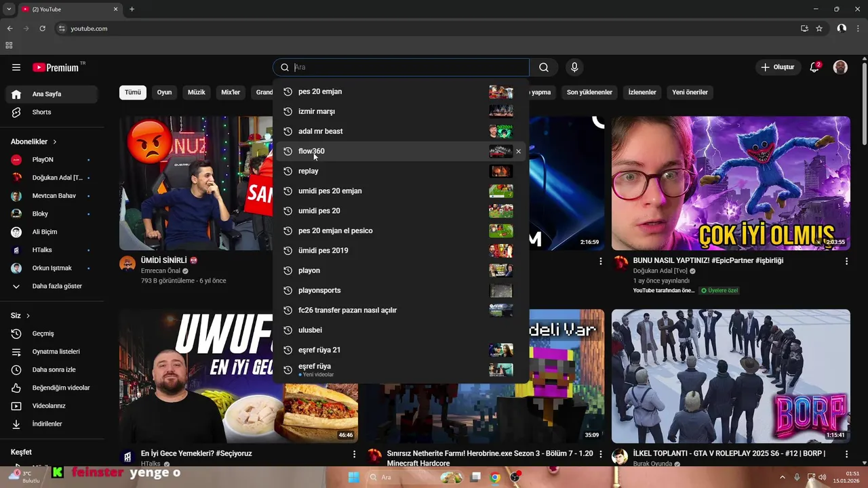Open ÇOK İYİ OLMUŞ video thumbnail
Image resolution: width=868 pixels, height=488 pixels.
coord(730,183)
